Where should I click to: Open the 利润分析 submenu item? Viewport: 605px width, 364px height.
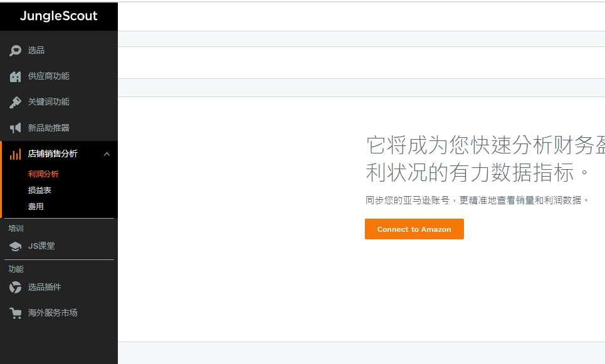pos(43,174)
